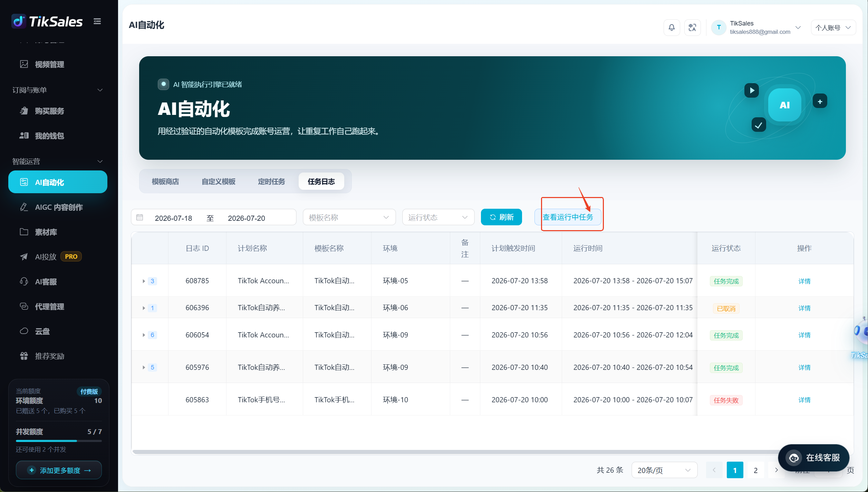
Task: Switch to 定时任务 tab
Action: click(271, 181)
